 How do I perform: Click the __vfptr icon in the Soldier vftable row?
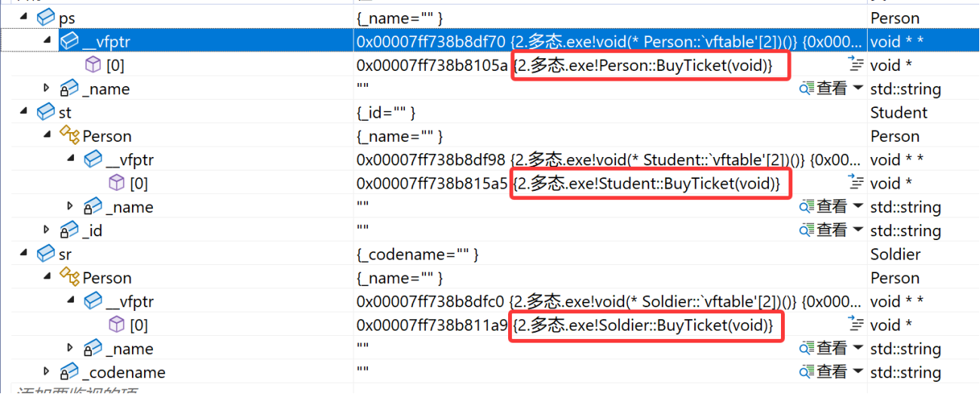tap(93, 301)
